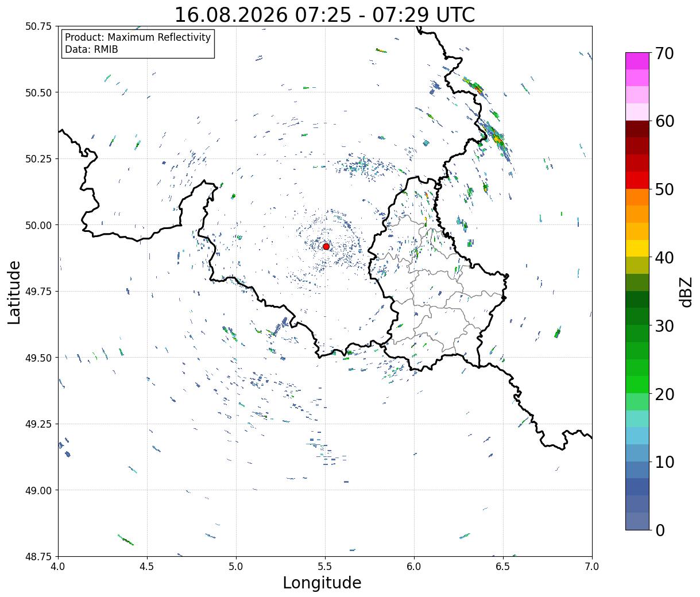Click the 'Longitude' axis label
The height and width of the screenshot is (597, 700).
coord(322,583)
